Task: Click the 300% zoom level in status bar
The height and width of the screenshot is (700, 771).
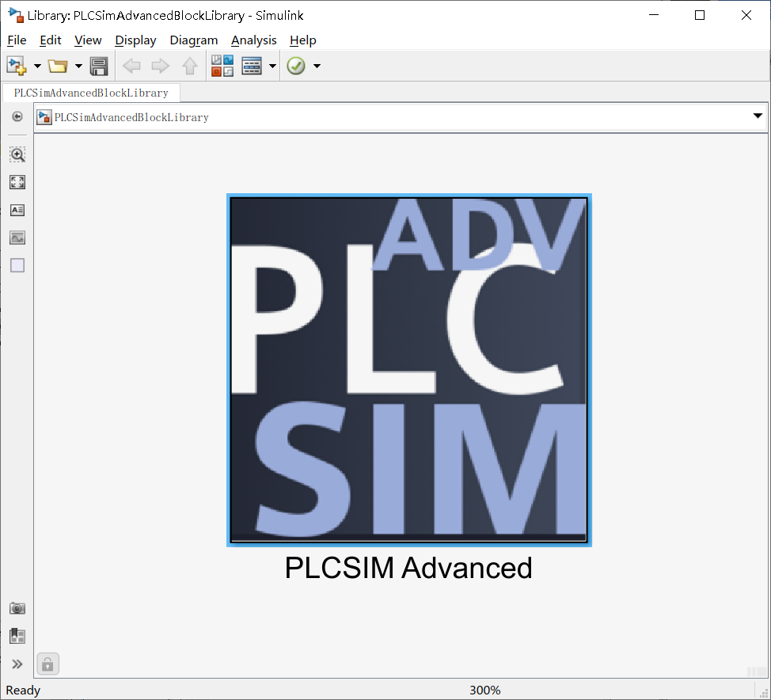Action: click(484, 690)
